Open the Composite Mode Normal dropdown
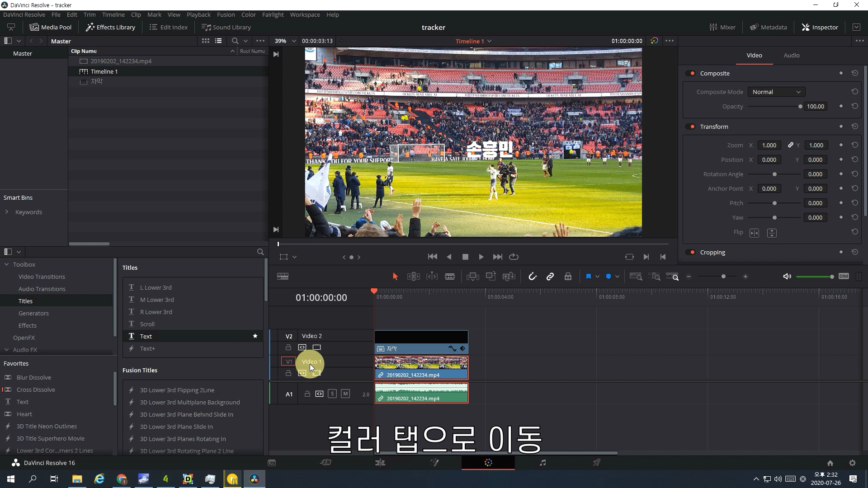The width and height of the screenshot is (868, 488). pyautogui.click(x=776, y=92)
